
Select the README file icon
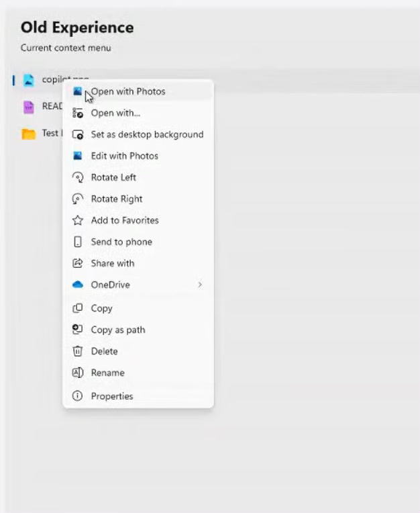pos(28,107)
